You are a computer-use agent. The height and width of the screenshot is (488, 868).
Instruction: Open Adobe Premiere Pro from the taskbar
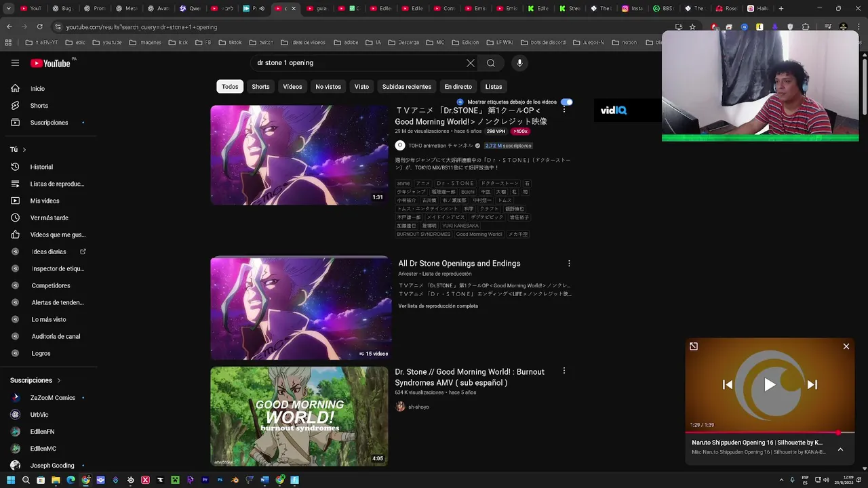pos(205,480)
